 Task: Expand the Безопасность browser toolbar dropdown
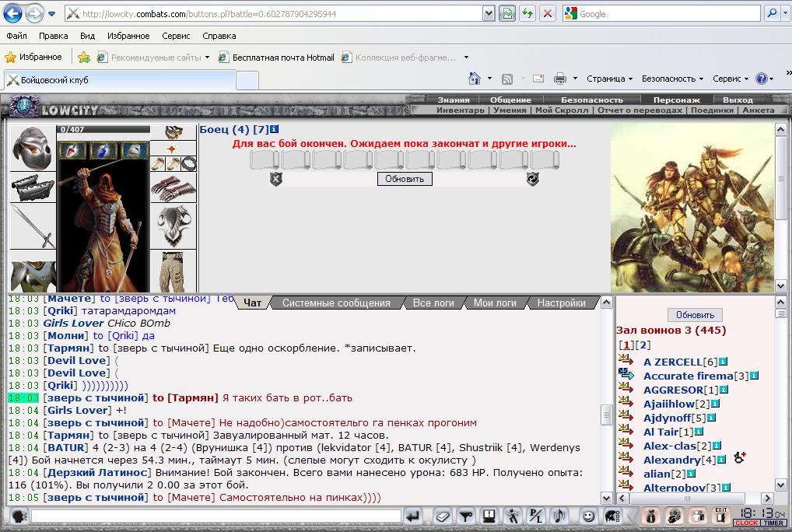[672, 79]
